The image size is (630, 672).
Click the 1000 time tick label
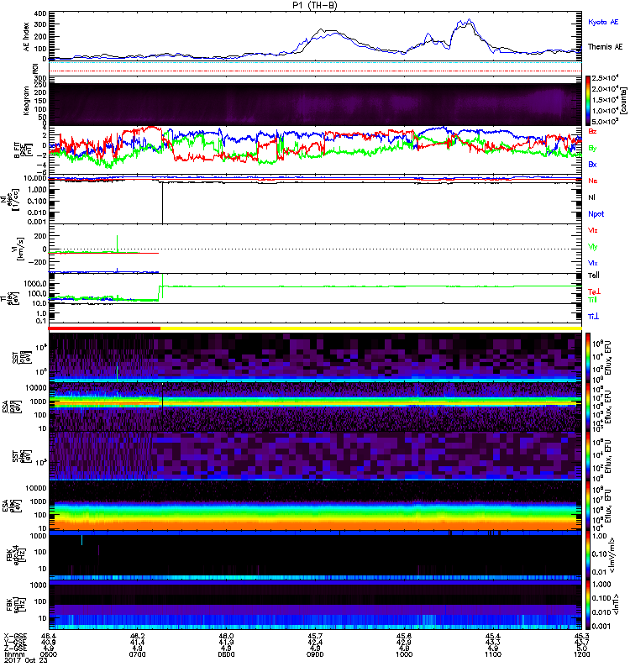tap(404, 654)
